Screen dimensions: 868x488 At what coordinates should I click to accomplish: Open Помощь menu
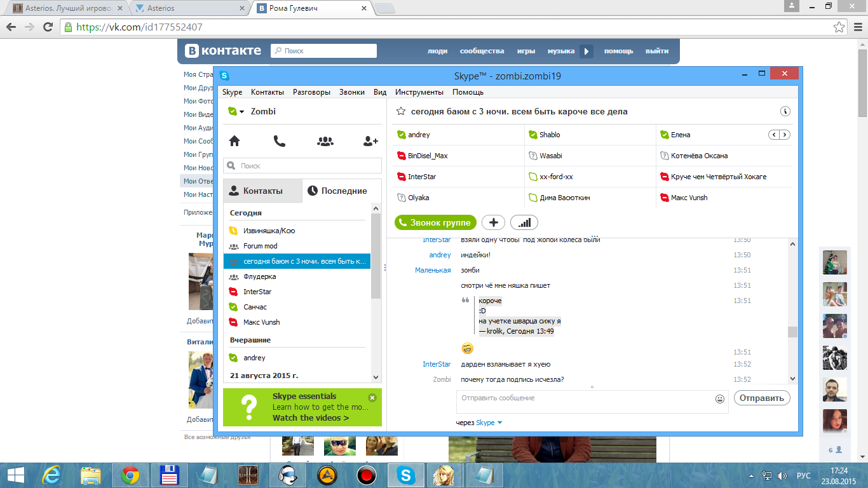click(468, 92)
